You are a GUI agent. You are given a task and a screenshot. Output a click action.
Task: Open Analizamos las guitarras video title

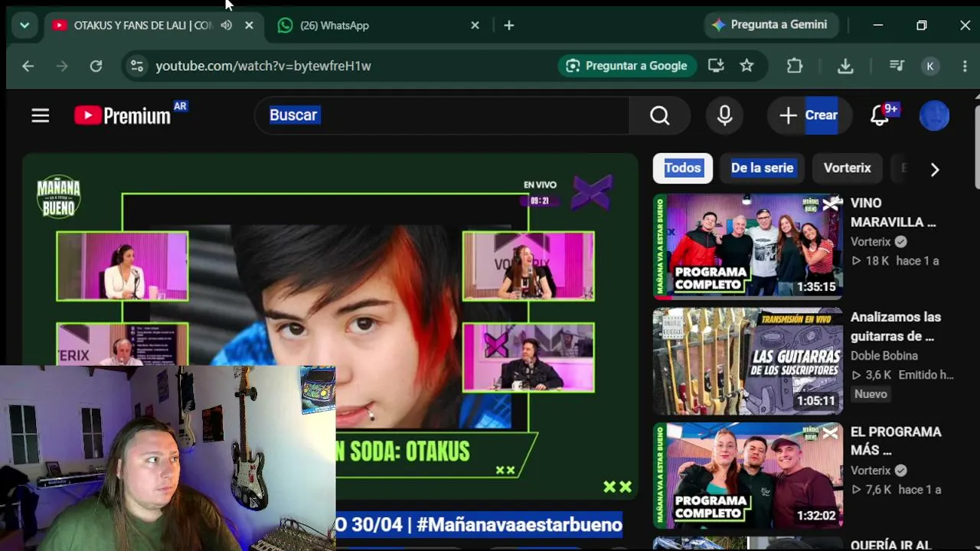(896, 327)
